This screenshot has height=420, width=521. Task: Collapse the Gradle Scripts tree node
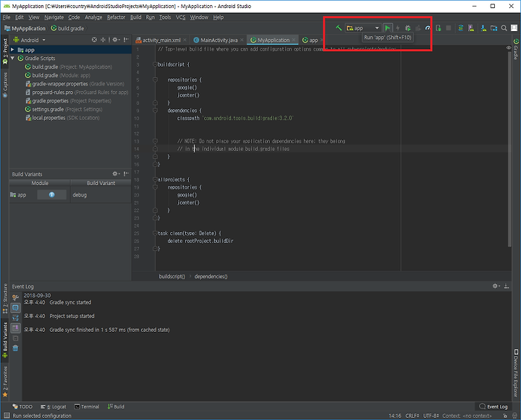pos(12,58)
